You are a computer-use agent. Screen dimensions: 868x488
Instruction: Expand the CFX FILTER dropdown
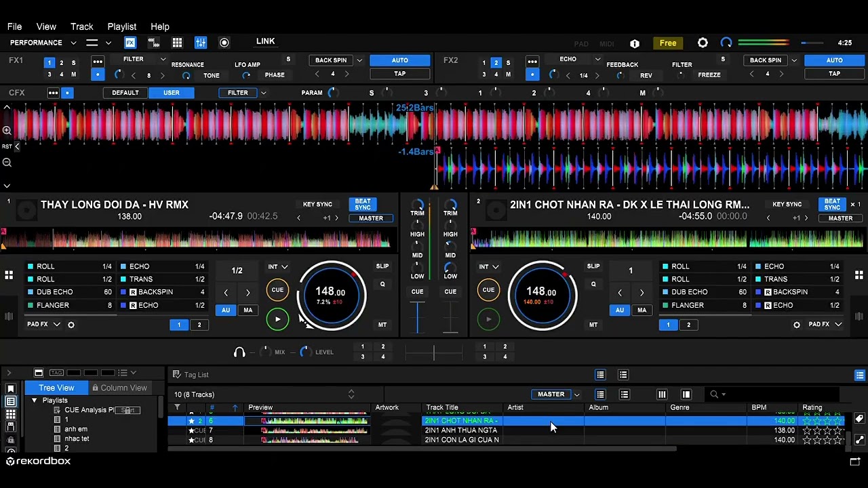[x=263, y=93]
